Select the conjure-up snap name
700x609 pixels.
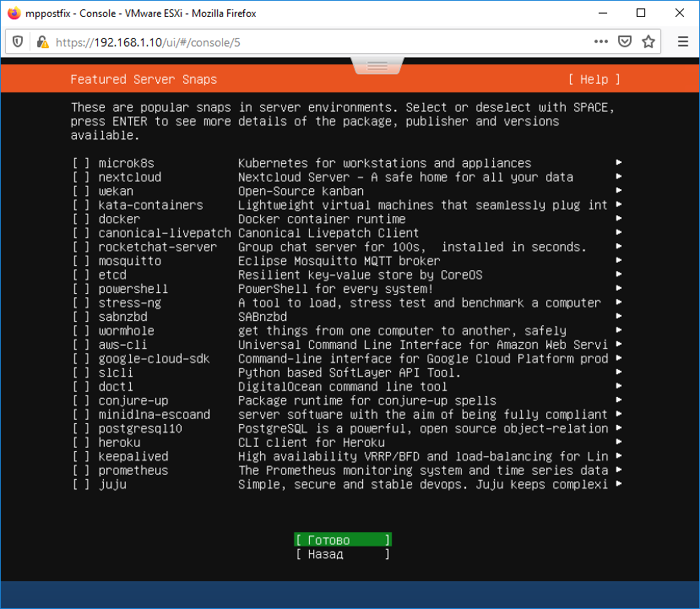(133, 400)
